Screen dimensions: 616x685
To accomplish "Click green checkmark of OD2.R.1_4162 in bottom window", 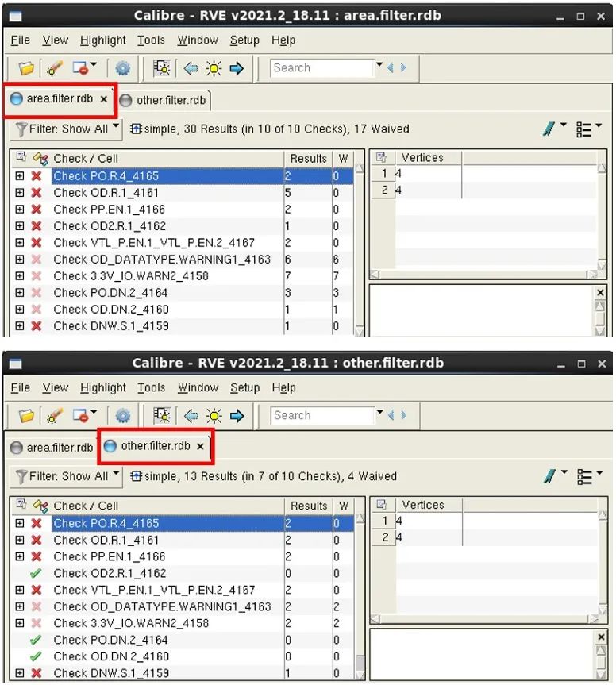I will tap(36, 573).
